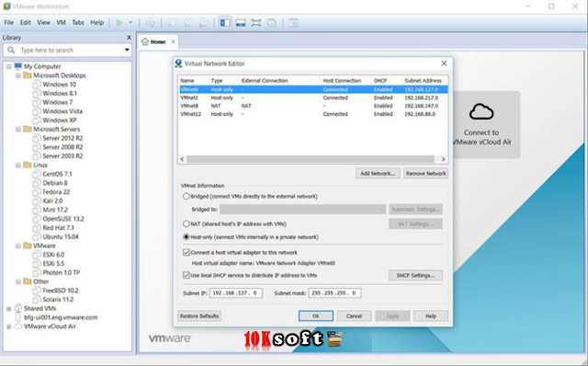Click the My Computer icon in Library
The height and width of the screenshot is (366, 588).
(18, 66)
